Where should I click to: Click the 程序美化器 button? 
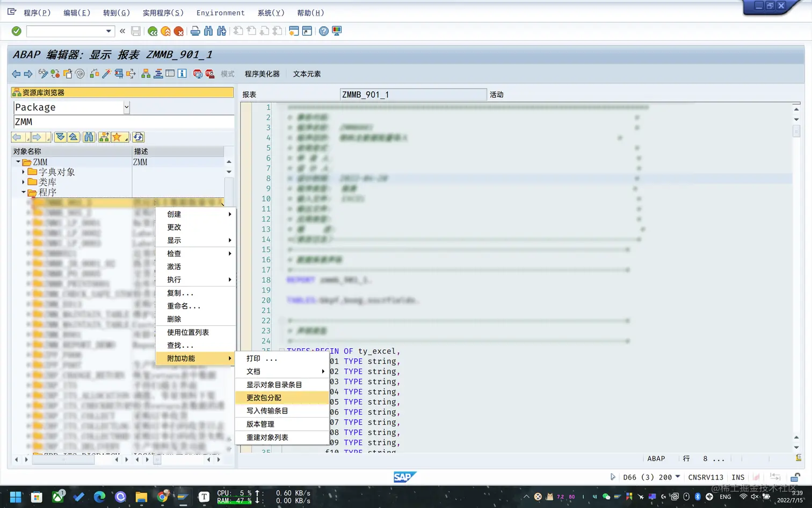point(262,74)
